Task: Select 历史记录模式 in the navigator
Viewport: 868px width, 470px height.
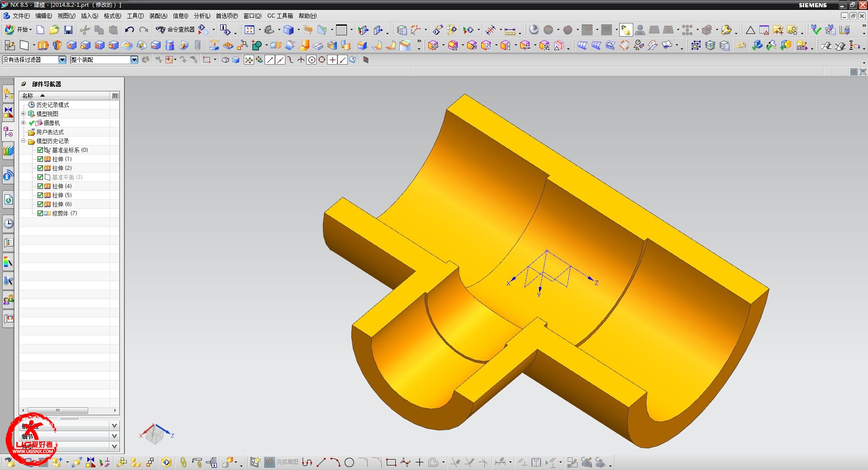Action: point(52,105)
